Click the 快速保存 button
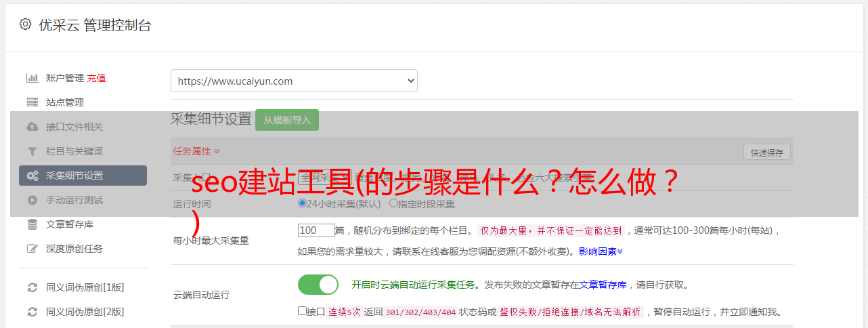 tap(766, 152)
